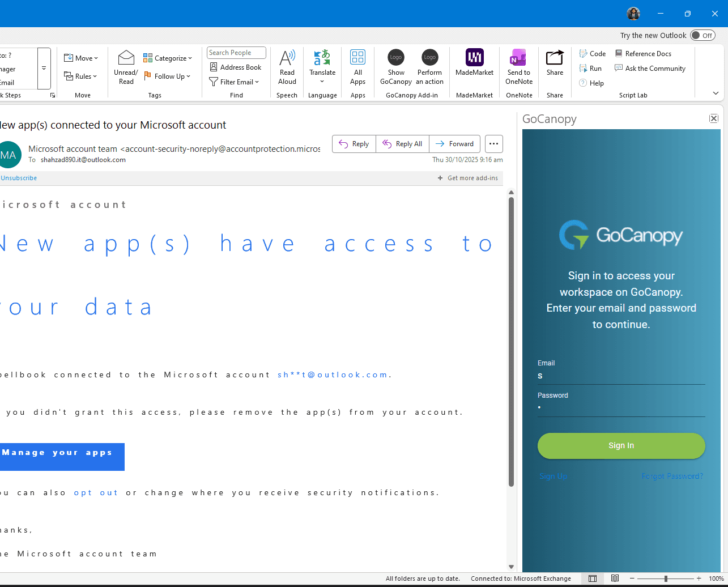Click the Search People field

click(236, 53)
